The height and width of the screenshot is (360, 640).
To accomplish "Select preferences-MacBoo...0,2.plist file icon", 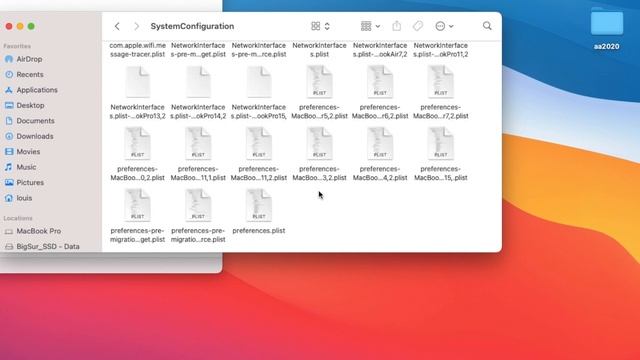I will click(138, 144).
